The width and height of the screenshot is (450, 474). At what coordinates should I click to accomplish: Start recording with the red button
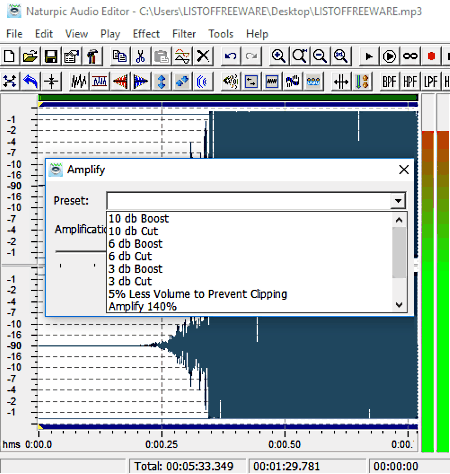click(431, 56)
